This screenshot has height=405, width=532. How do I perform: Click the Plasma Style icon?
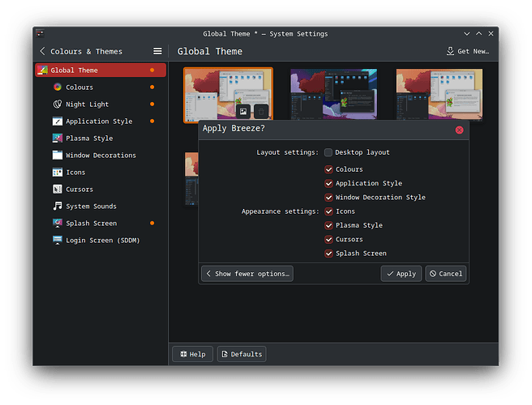58,138
